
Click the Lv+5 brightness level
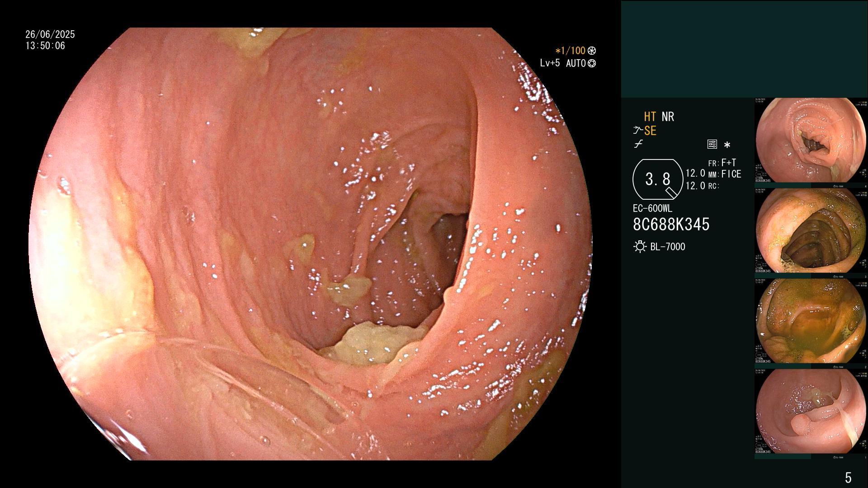pos(550,63)
